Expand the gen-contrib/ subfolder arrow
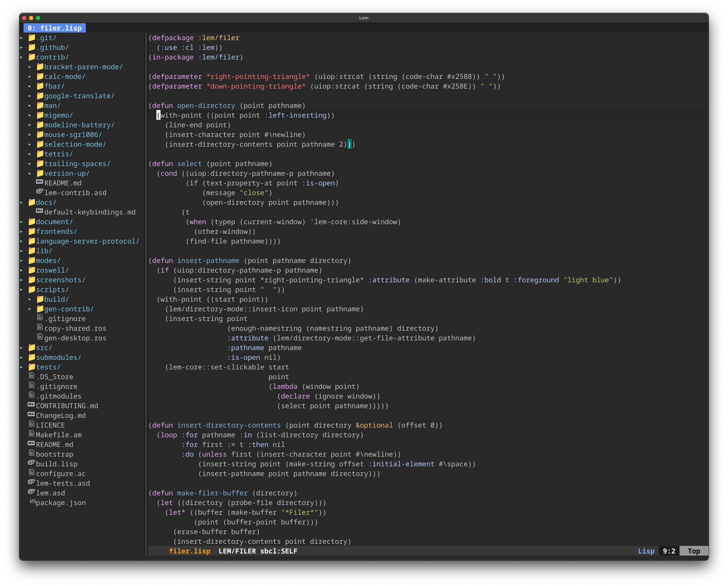This screenshot has height=586, width=728. tap(30, 309)
